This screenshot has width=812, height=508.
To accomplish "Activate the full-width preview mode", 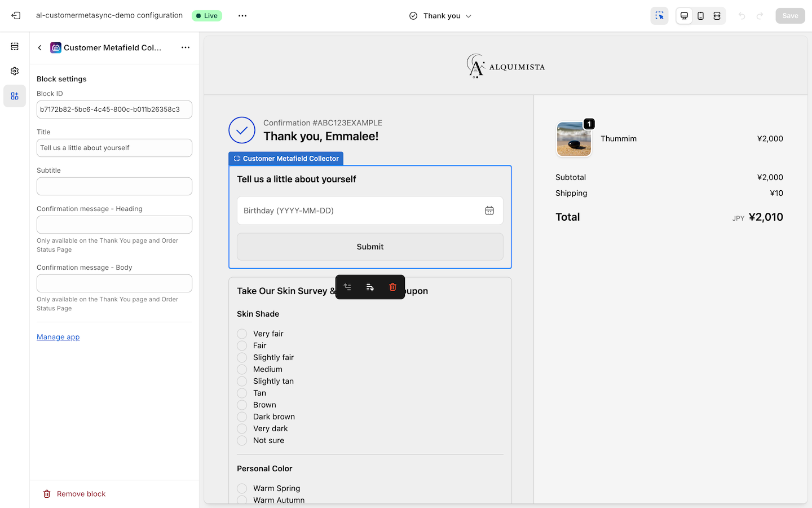I will tap(717, 15).
